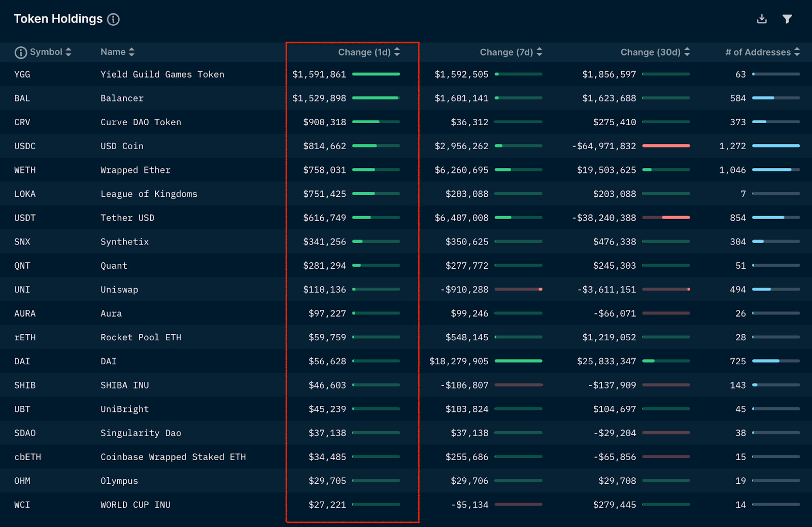Select the USDT symbol cell
Image resolution: width=812 pixels, height=527 pixels.
pyautogui.click(x=25, y=218)
